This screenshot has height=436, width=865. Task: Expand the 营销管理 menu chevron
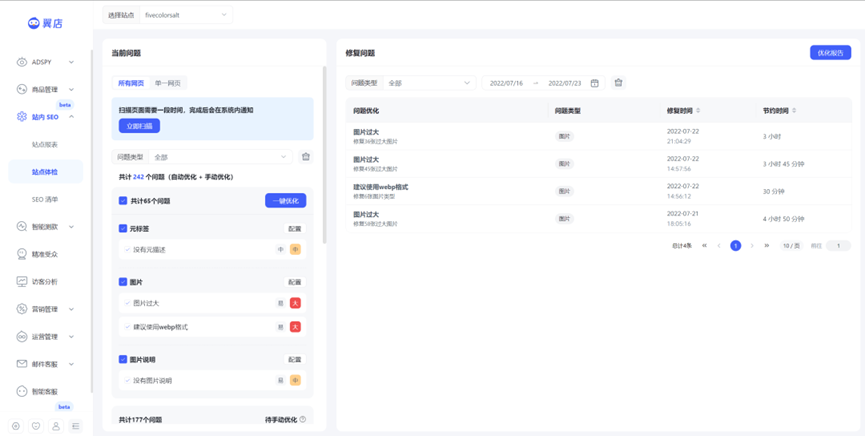tap(71, 309)
